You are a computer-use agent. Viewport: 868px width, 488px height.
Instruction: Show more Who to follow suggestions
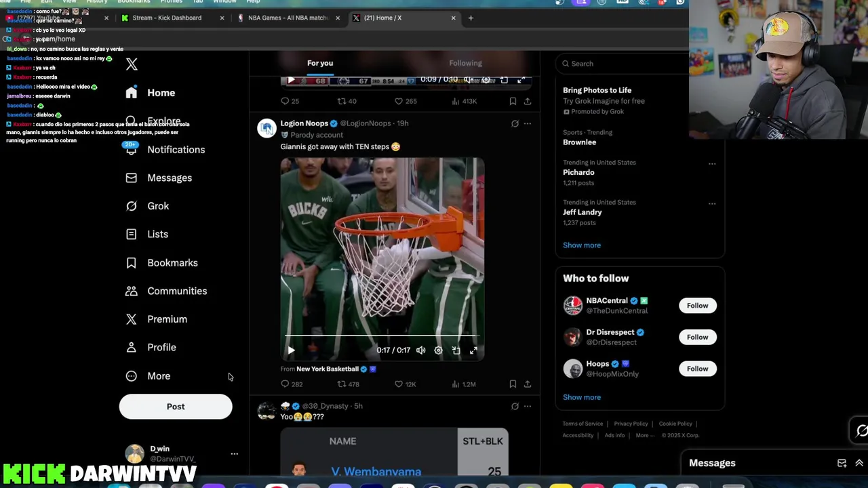click(x=582, y=397)
